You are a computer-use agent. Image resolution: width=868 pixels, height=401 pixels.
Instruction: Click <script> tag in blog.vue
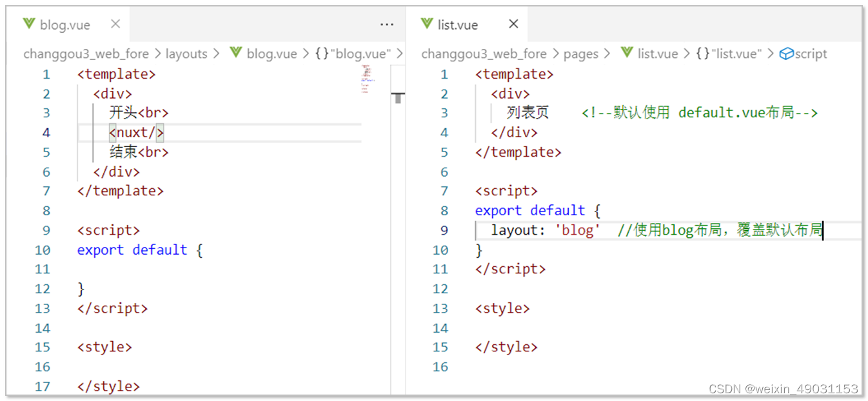coord(109,230)
